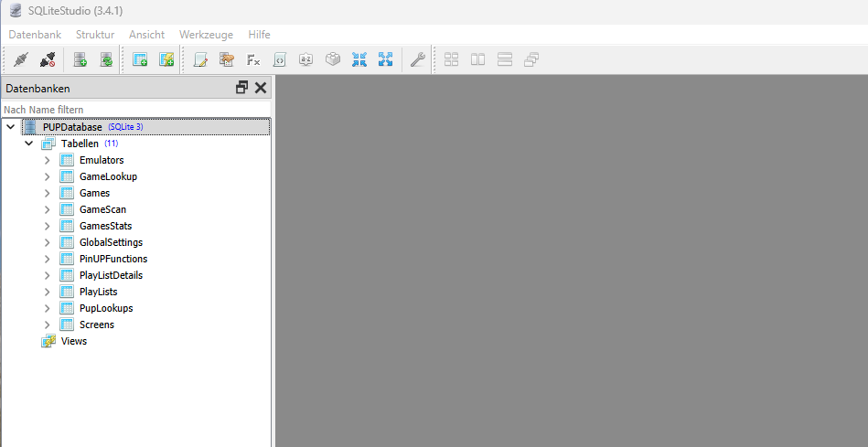Click the table icon beside Games
The height and width of the screenshot is (447, 868).
coord(67,193)
